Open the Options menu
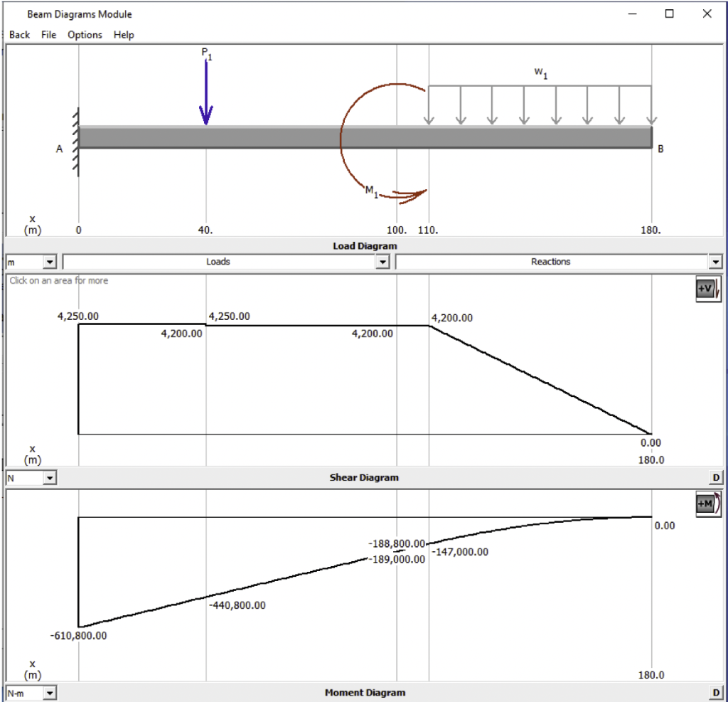The width and height of the screenshot is (728, 702). pyautogui.click(x=85, y=35)
